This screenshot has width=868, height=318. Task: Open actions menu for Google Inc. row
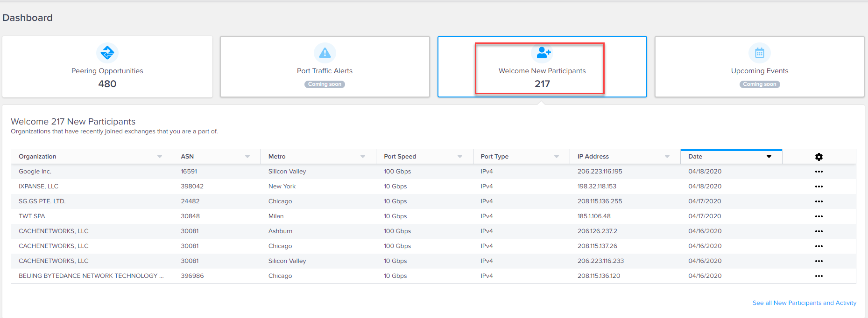click(819, 172)
